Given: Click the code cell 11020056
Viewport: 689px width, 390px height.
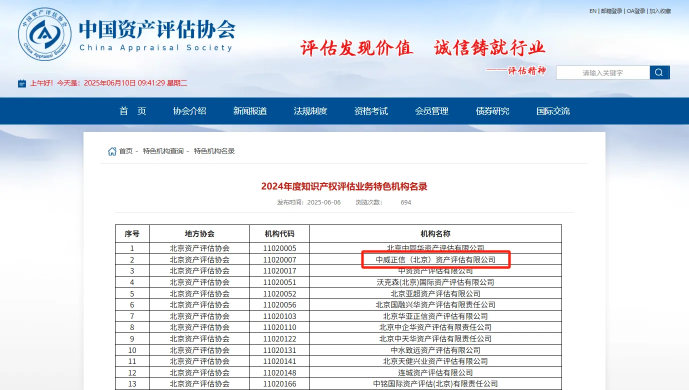Looking at the screenshot, I should 279,305.
